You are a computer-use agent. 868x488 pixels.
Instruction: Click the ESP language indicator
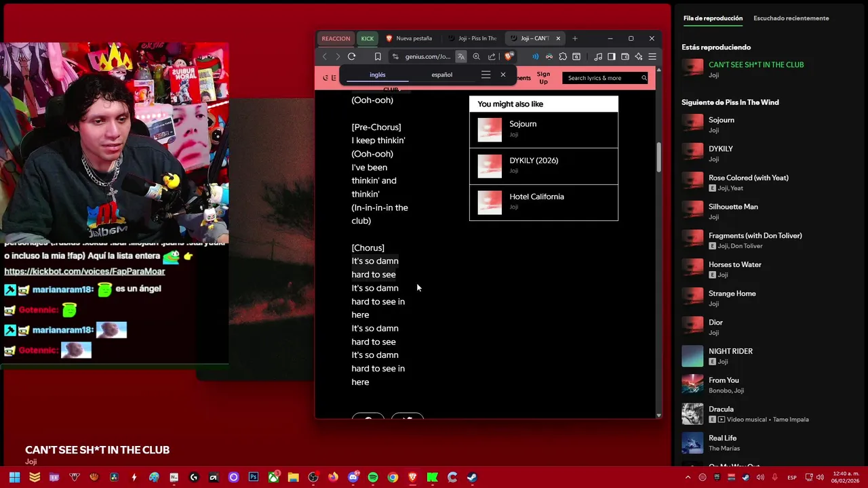[x=792, y=478]
